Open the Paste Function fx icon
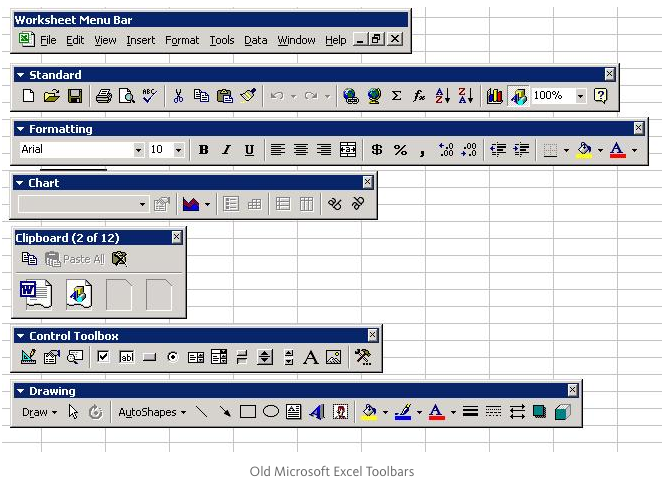This screenshot has width=667, height=485. pos(419,96)
